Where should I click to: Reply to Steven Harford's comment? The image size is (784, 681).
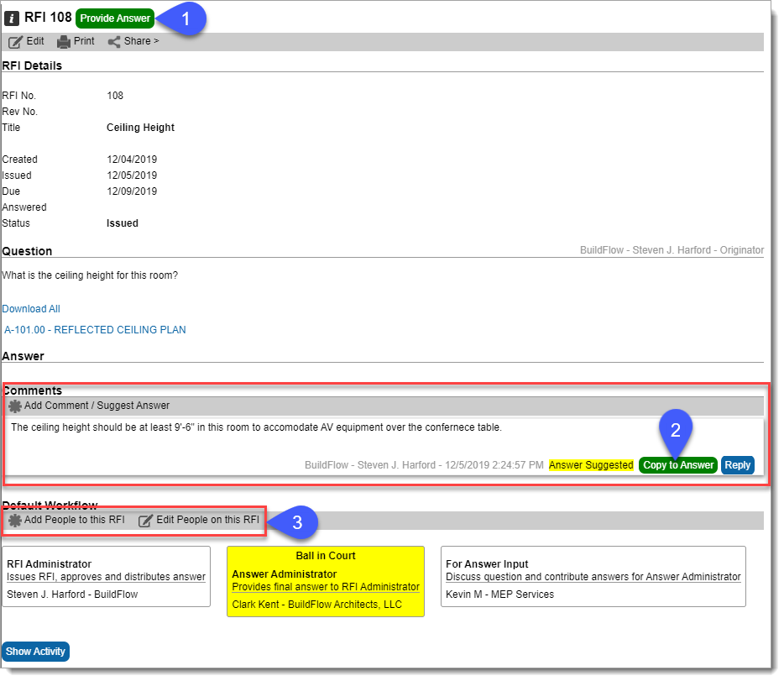tap(737, 465)
